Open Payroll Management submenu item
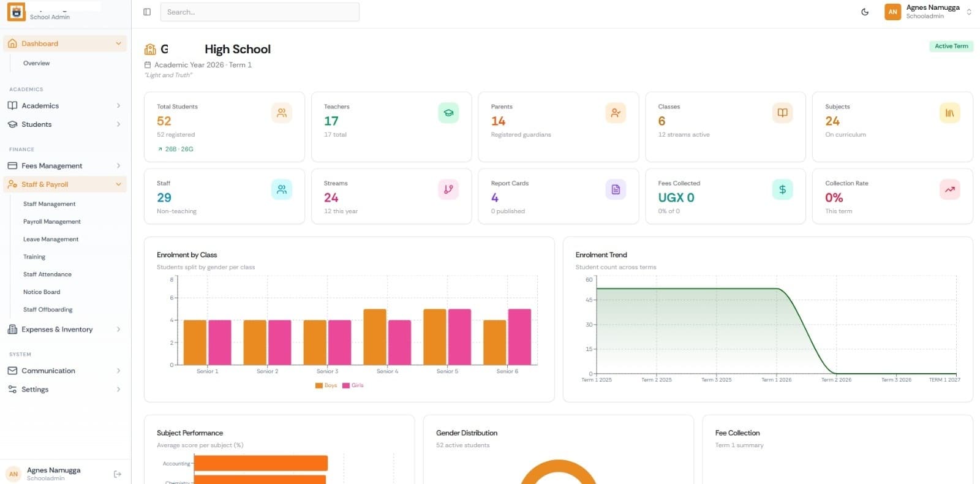Screen dimensions: 980x484 (52, 222)
